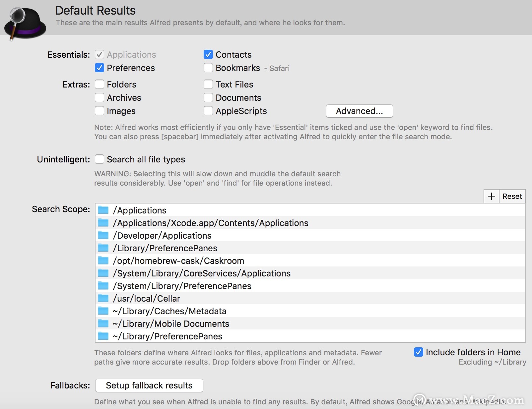Add a search scope folder with plus button
Image resolution: width=532 pixels, height=409 pixels.
pyautogui.click(x=492, y=196)
